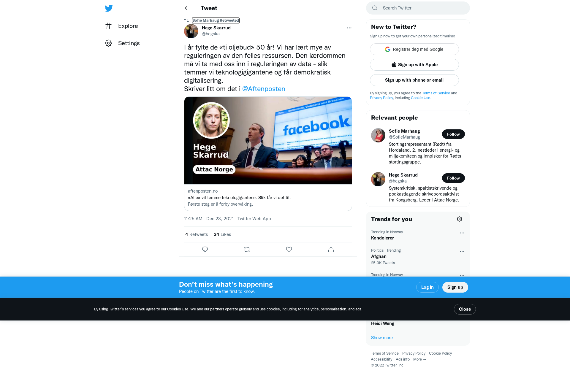Viewport: 570px width, 392px height.
Task: Retweet using the retweet arrows icon
Action: (247, 250)
